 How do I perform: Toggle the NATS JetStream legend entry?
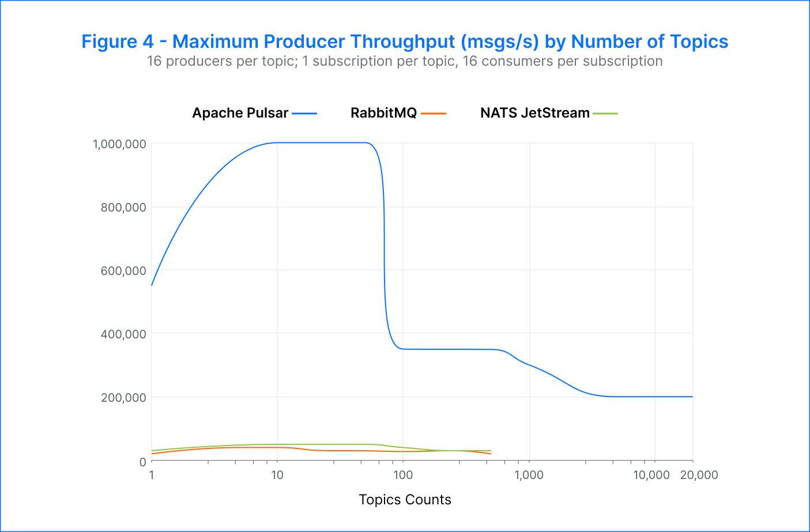click(535, 113)
